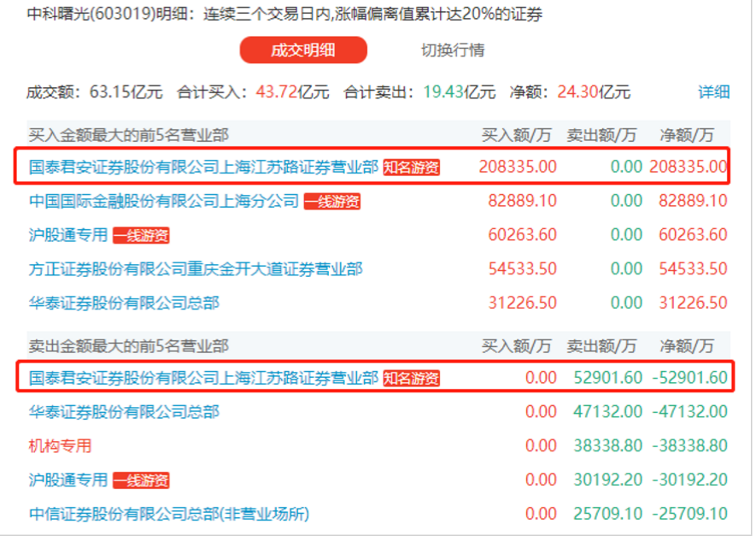Click 沪股通专用 in the sell list

pyautogui.click(x=68, y=480)
